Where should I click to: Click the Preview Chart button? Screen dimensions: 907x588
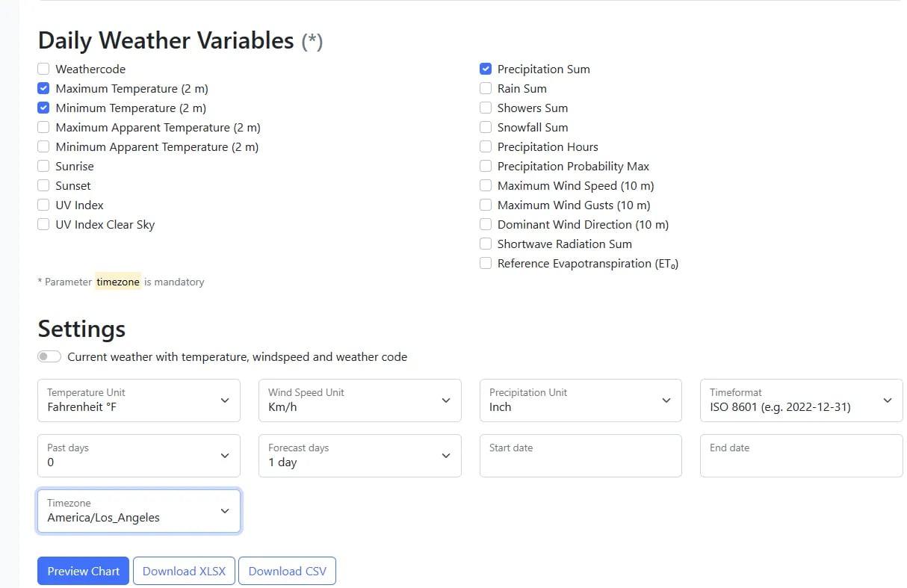[x=82, y=571]
